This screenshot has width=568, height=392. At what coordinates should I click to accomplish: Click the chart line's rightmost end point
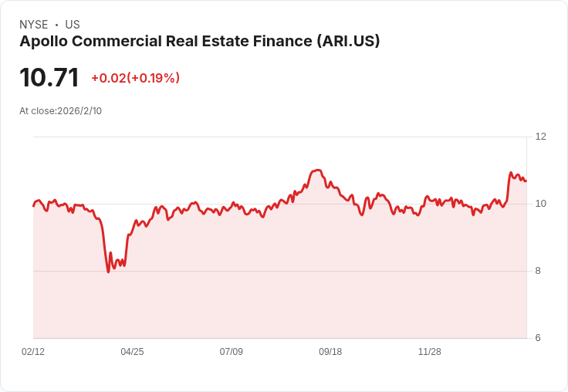526,181
